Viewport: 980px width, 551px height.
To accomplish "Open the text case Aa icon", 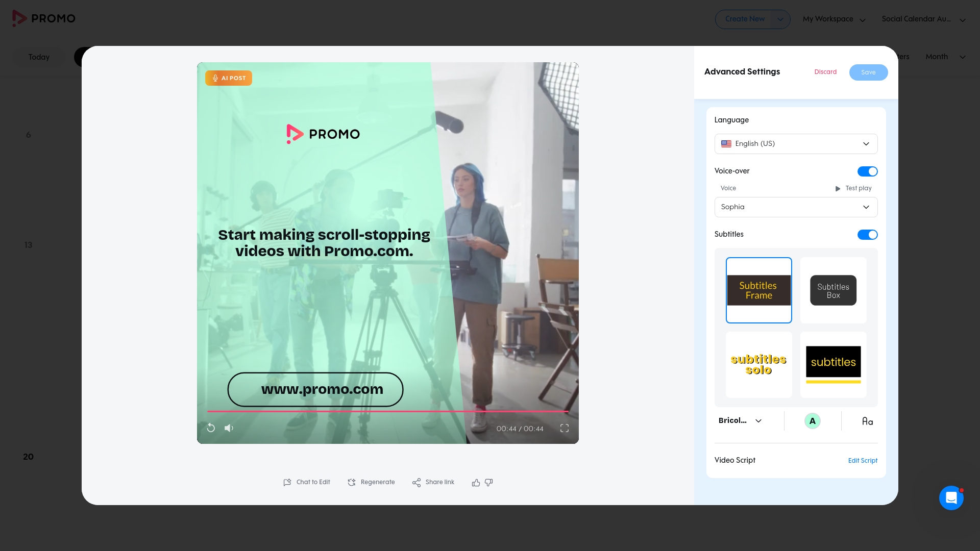I will click(x=867, y=421).
